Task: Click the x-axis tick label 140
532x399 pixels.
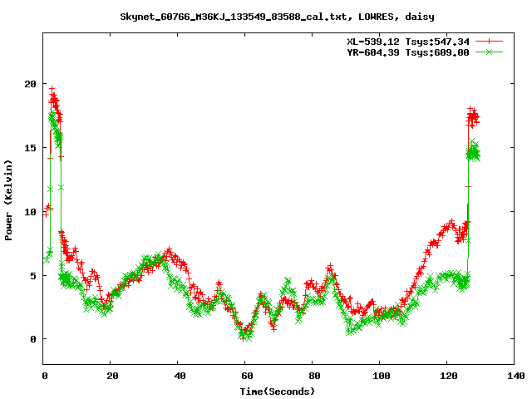Action: click(x=515, y=376)
